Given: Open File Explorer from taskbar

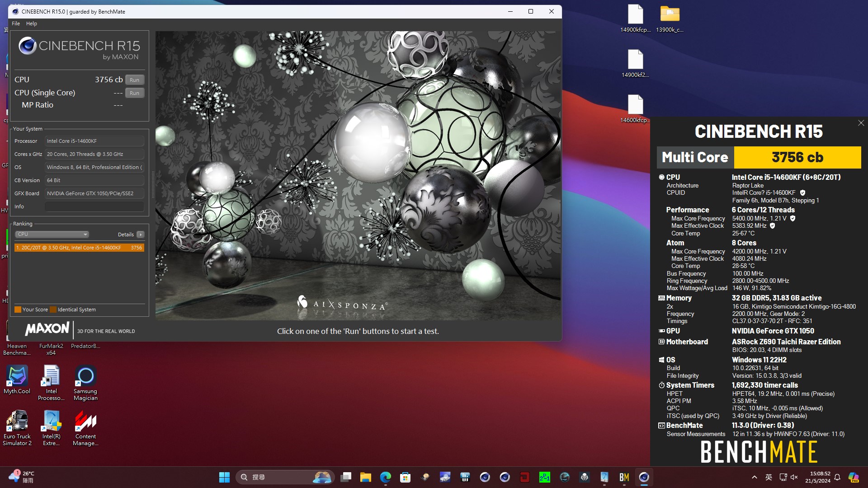Looking at the screenshot, I should 366,477.
